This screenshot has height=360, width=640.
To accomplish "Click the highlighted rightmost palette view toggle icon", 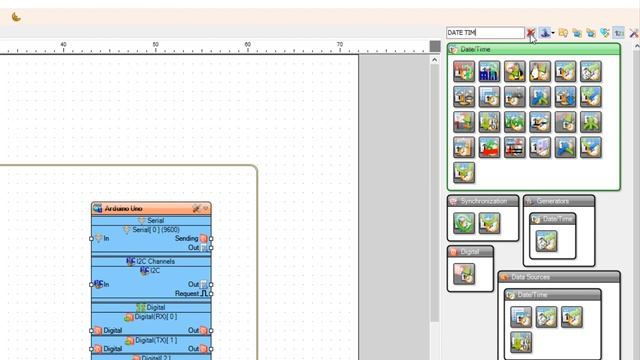I will [x=619, y=33].
